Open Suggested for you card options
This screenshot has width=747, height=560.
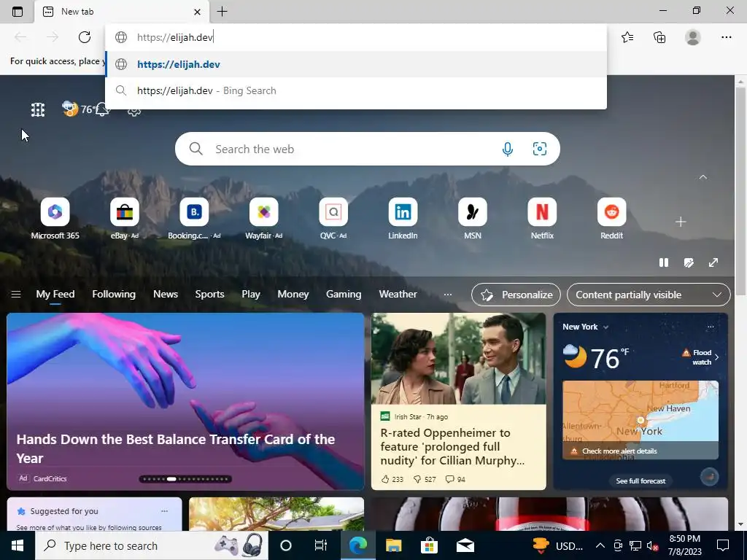click(164, 511)
